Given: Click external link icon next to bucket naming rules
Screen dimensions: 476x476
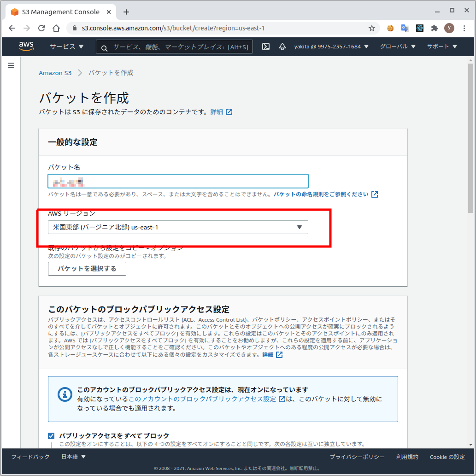Looking at the screenshot, I should [375, 194].
